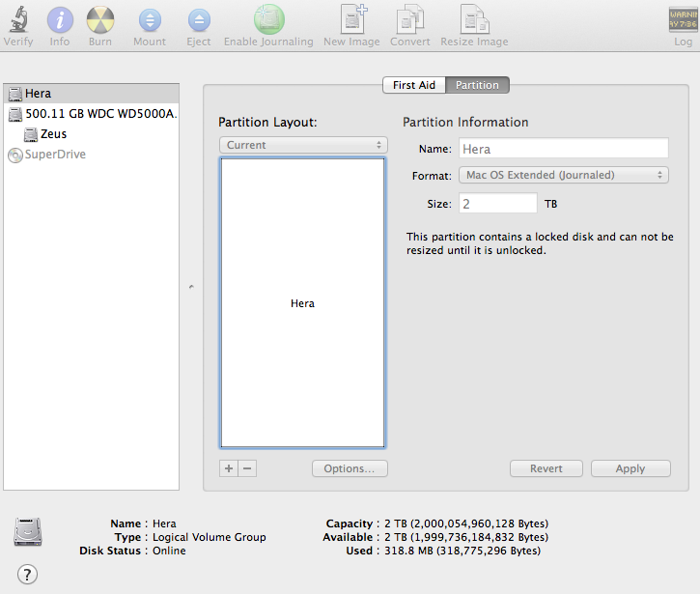Click the partition Name field
Screen dimensions: 700x594
coord(564,149)
